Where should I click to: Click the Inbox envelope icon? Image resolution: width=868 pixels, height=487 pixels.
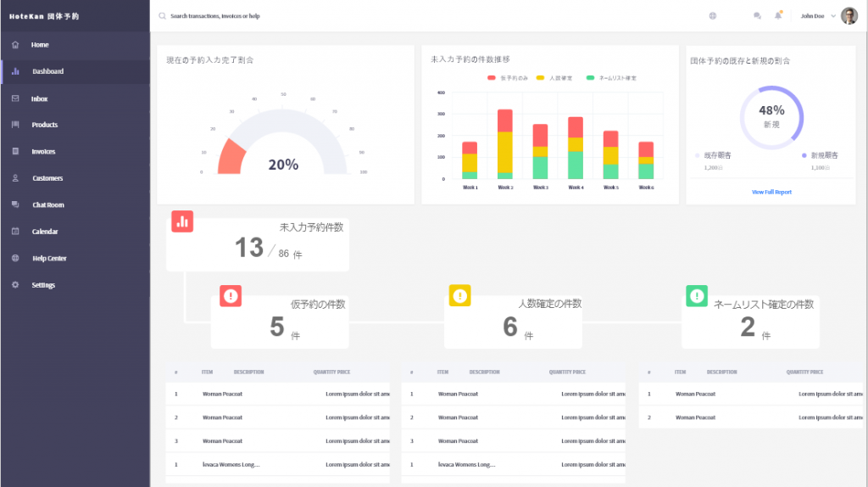[15, 98]
